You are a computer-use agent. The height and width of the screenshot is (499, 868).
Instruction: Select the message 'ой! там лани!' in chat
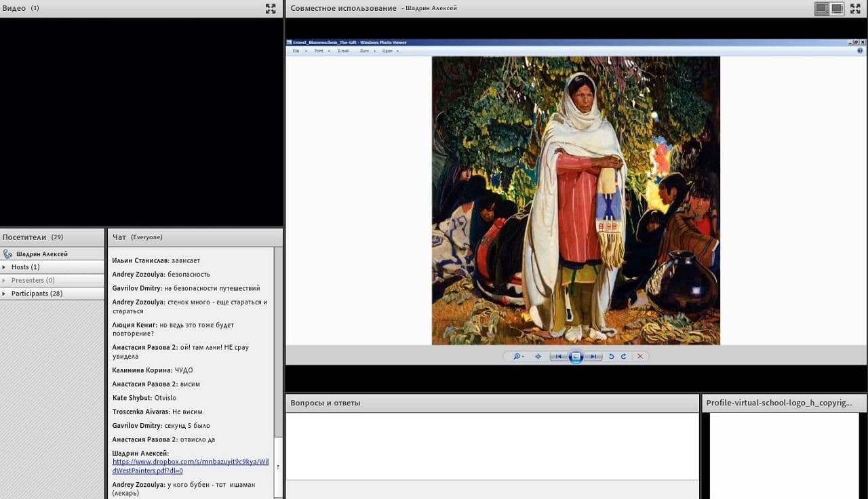(180, 352)
